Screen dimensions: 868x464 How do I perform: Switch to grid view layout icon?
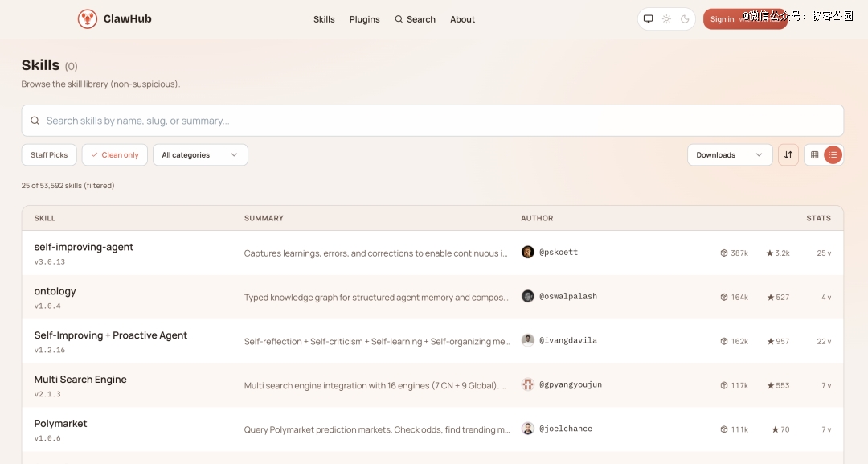tap(814, 155)
